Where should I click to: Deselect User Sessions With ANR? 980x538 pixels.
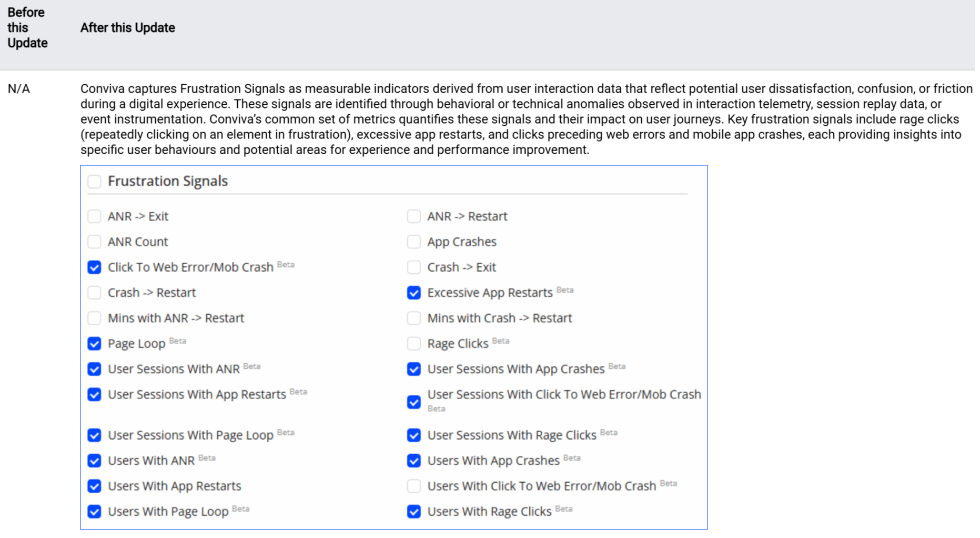tap(94, 369)
